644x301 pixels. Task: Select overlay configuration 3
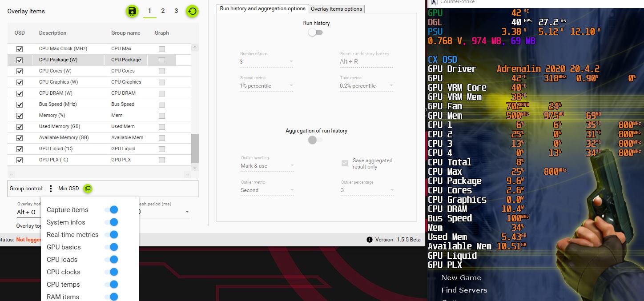[176, 11]
